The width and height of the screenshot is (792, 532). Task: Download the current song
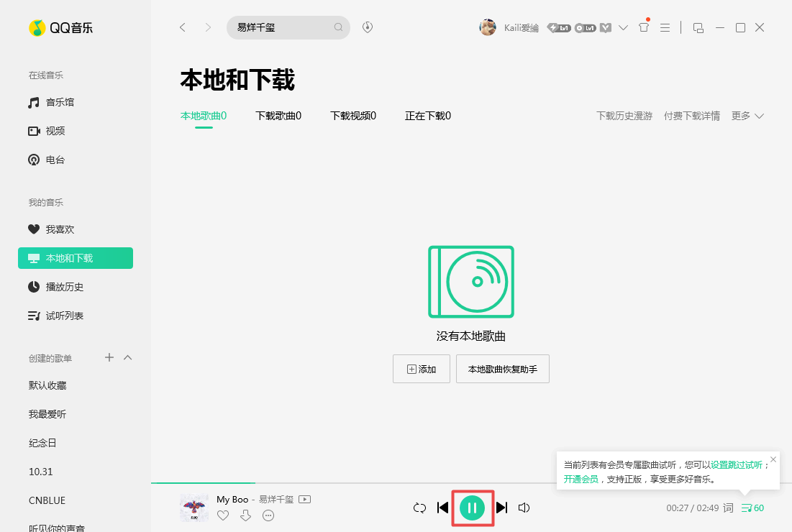click(x=245, y=515)
